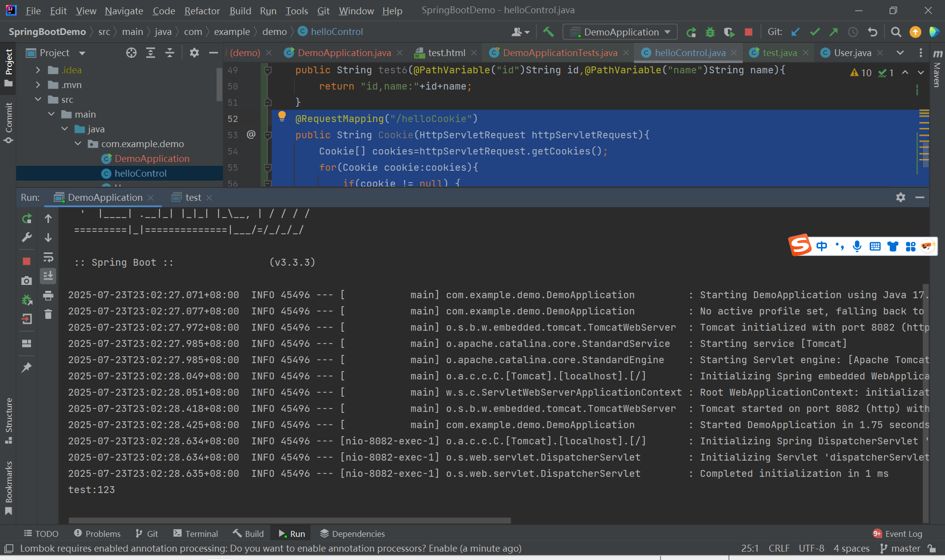Click the console horizontal scrollbar
945x560 pixels.
[289, 520]
